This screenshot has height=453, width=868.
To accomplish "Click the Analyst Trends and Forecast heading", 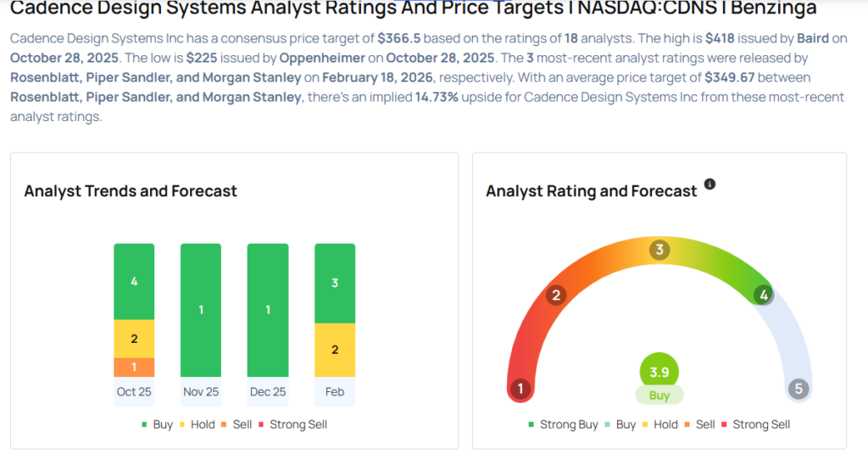I will (131, 191).
